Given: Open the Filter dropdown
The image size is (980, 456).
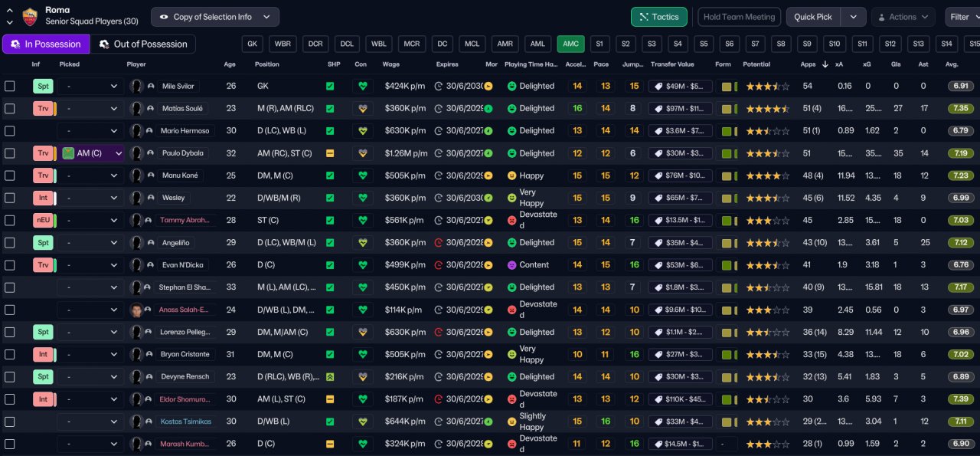Looking at the screenshot, I should pos(962,17).
